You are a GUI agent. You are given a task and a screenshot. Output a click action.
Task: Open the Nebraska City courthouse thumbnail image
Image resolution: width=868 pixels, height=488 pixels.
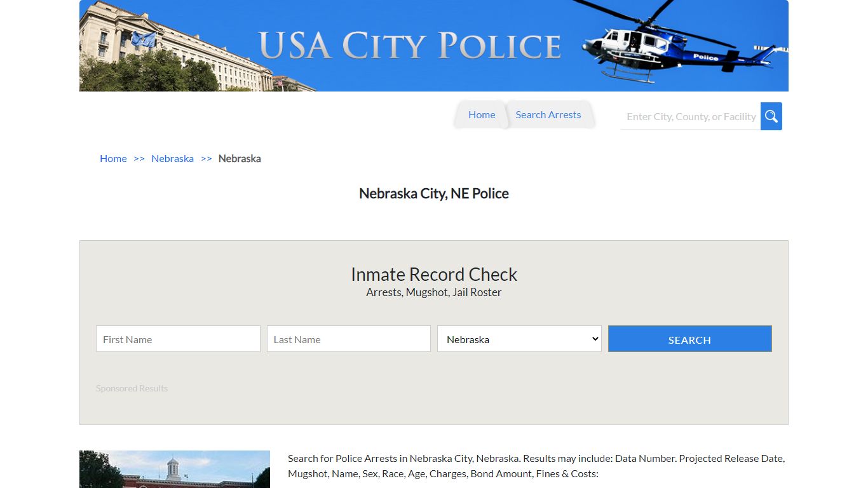(175, 469)
